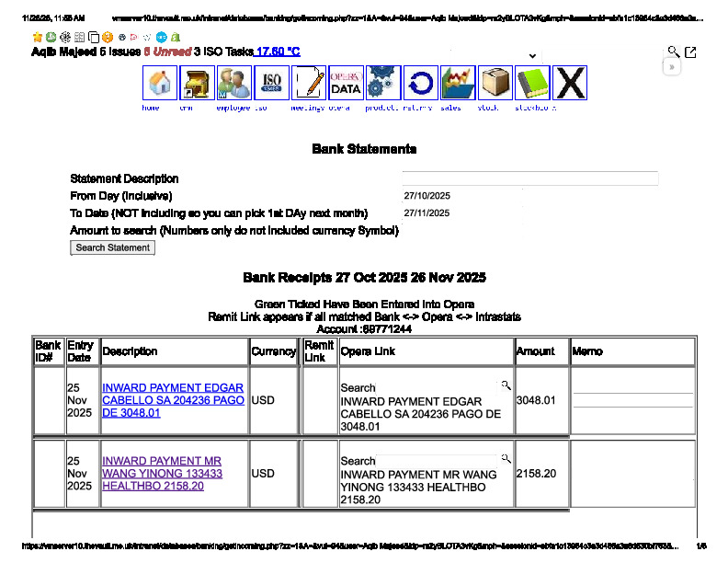Click the Statement Description input field

coord(529,178)
